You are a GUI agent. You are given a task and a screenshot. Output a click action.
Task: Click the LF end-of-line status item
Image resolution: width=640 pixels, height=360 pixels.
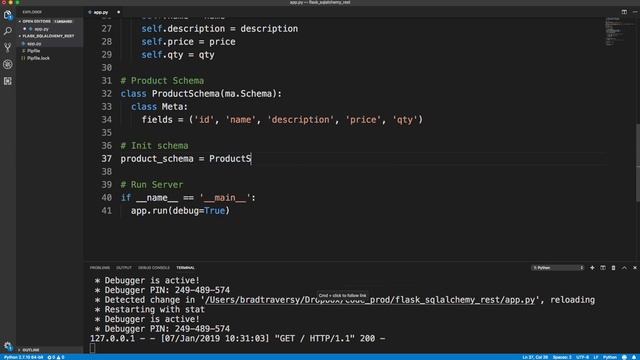596,357
